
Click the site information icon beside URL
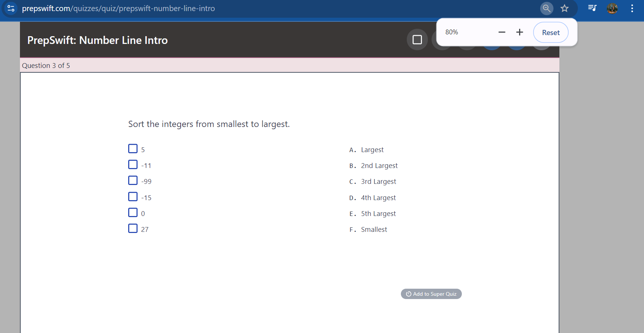point(11,8)
